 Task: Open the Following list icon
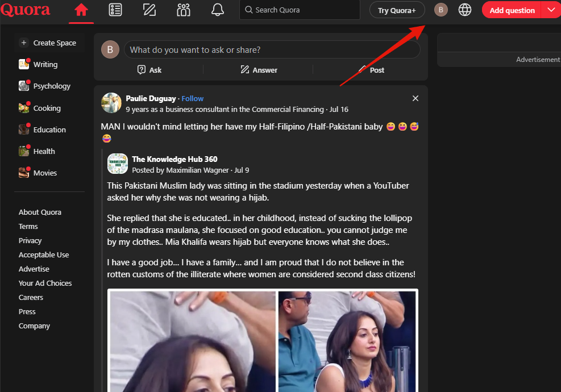pos(115,10)
